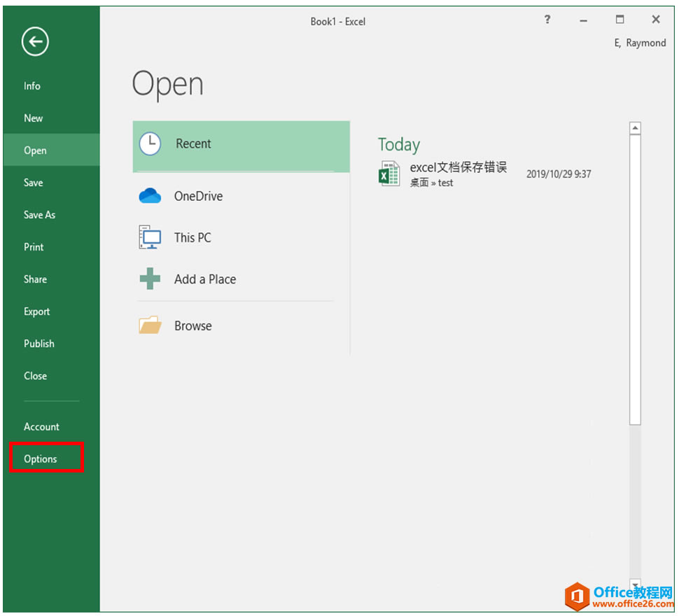Open the Help question mark
The image size is (679, 616).
pyautogui.click(x=547, y=20)
